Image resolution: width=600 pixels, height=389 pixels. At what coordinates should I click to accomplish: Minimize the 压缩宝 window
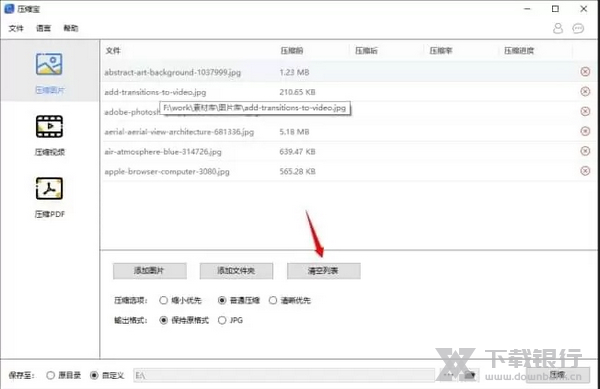527,9
